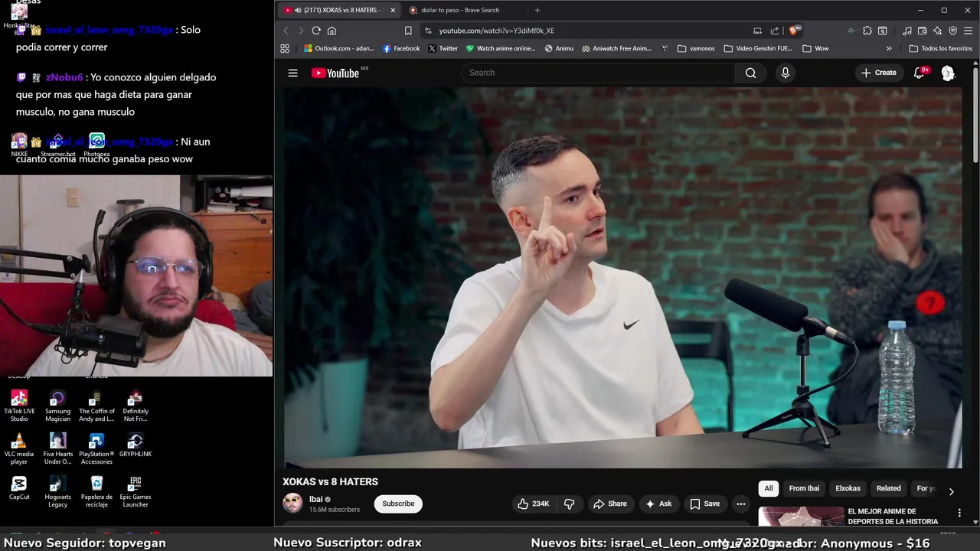This screenshot has width=980, height=551.
Task: Open the more actions three-dot menu
Action: (x=740, y=504)
